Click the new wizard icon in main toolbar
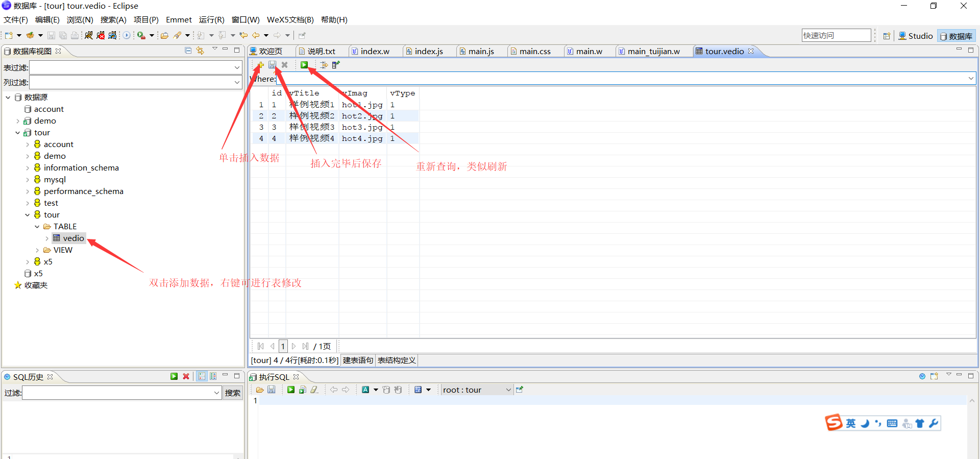The width and height of the screenshot is (980, 459). [x=9, y=35]
